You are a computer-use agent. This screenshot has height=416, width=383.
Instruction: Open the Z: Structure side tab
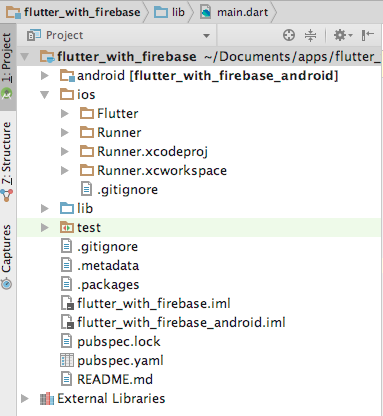(x=7, y=162)
